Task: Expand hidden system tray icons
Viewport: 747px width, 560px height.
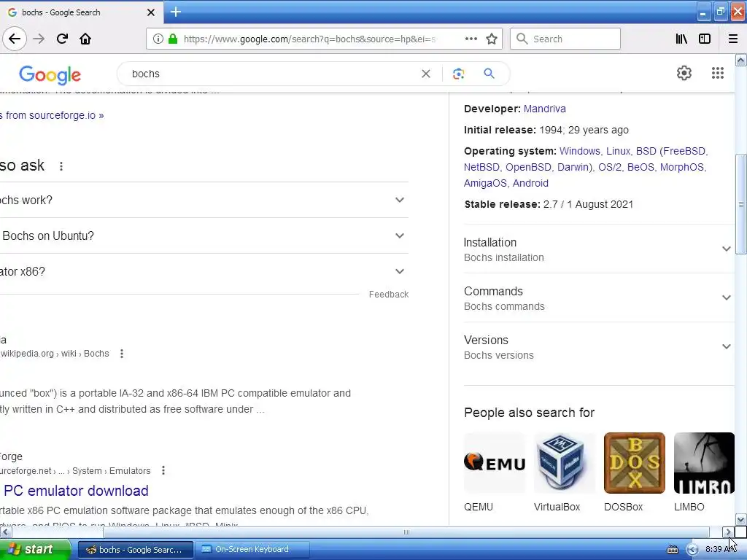Action: click(692, 550)
